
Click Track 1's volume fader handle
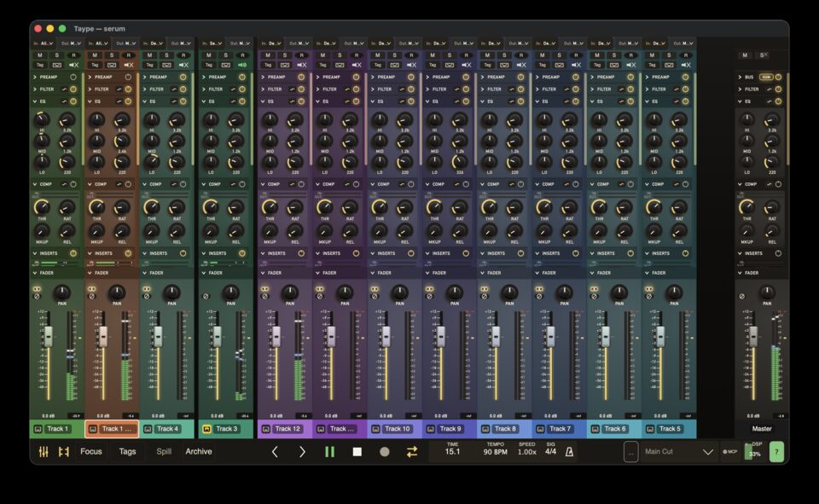[48, 336]
